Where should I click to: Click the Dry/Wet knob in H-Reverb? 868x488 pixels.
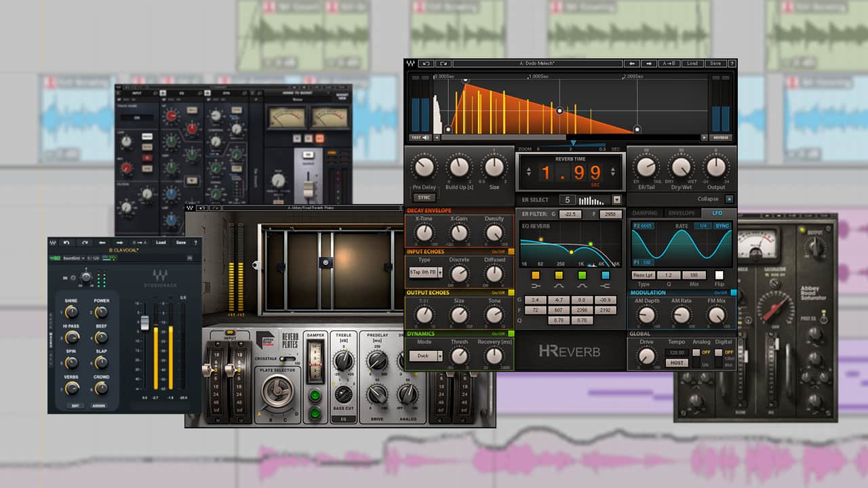pyautogui.click(x=681, y=167)
